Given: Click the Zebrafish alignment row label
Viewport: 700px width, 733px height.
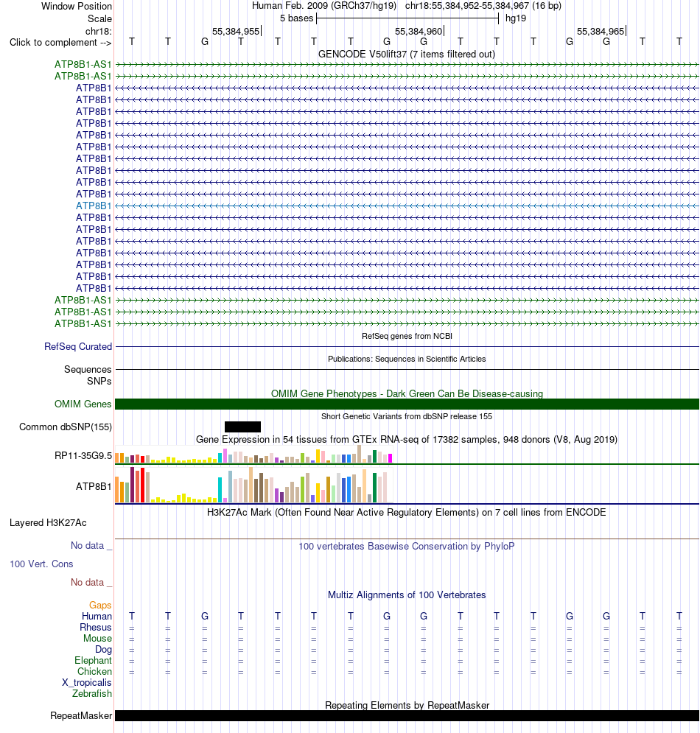Looking at the screenshot, I should tap(91, 694).
